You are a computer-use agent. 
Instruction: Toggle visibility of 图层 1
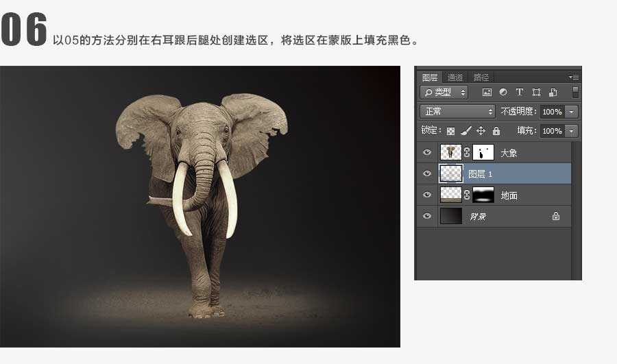point(427,173)
